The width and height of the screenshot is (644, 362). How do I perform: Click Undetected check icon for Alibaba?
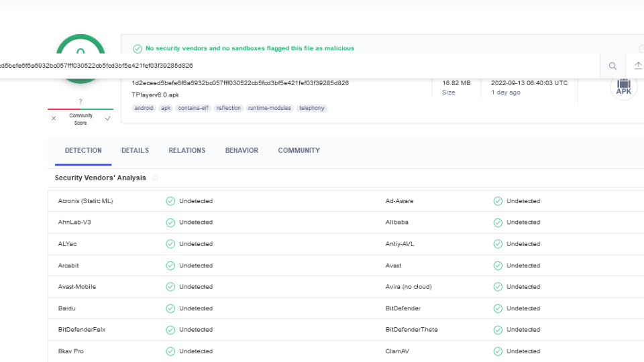tap(498, 223)
